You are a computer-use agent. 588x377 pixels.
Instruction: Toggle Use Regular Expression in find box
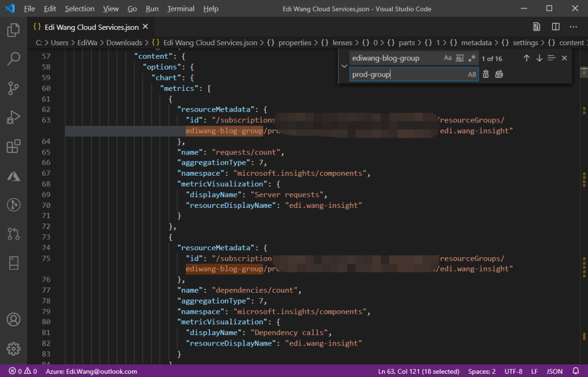pos(471,58)
